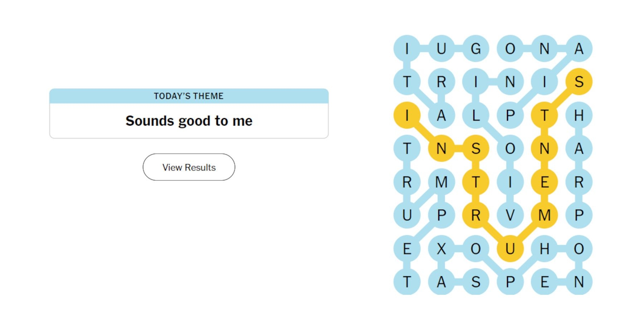
Task: Tap the yellow letter M tile
Action: (x=544, y=215)
